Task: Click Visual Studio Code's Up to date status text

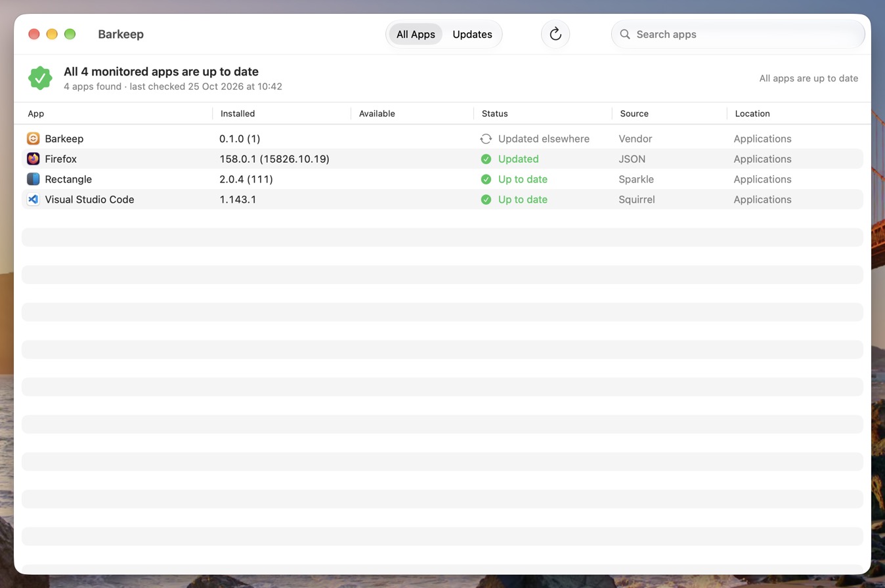Action: [523, 199]
